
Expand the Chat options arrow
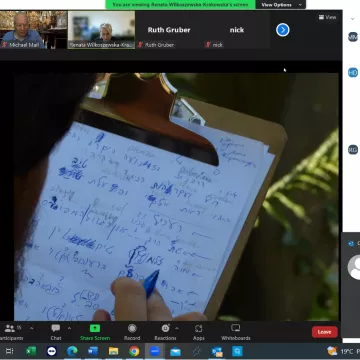69,328
